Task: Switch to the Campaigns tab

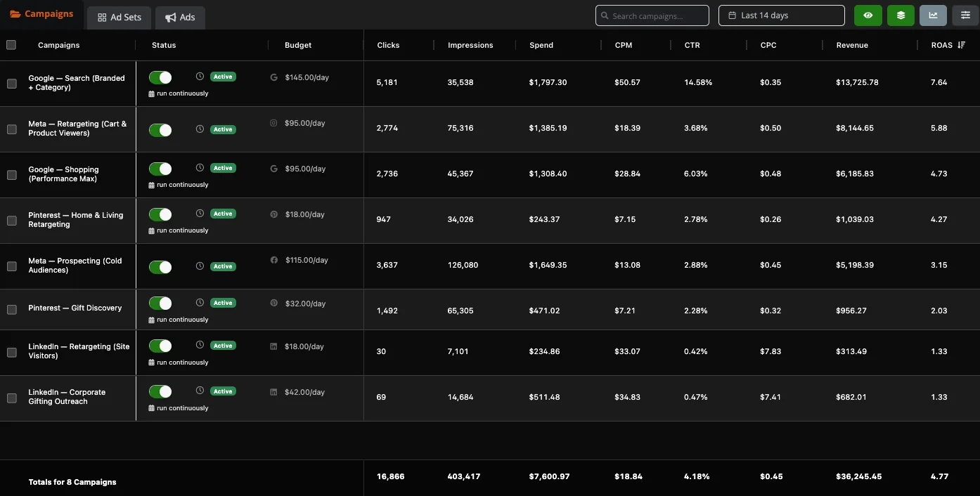Action: point(41,14)
